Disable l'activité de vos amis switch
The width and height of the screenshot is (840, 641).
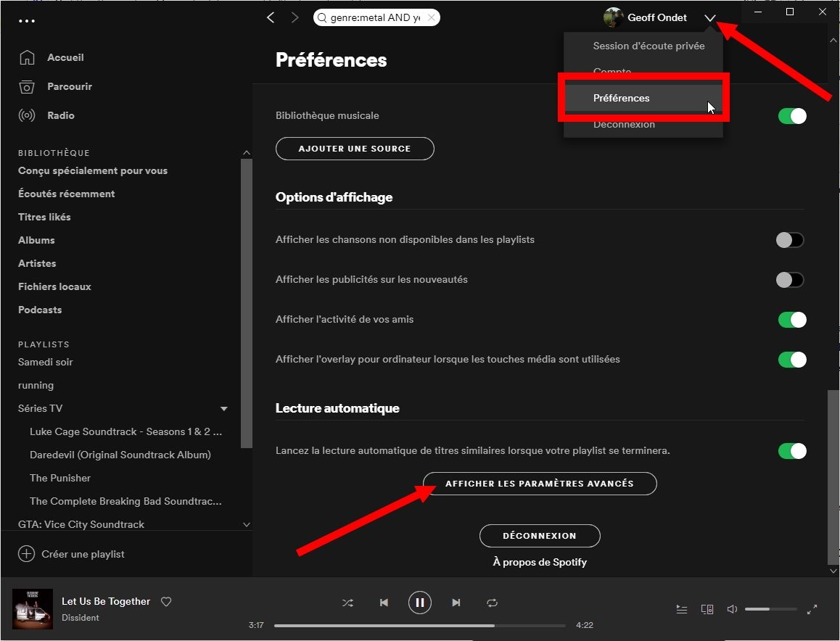click(792, 320)
